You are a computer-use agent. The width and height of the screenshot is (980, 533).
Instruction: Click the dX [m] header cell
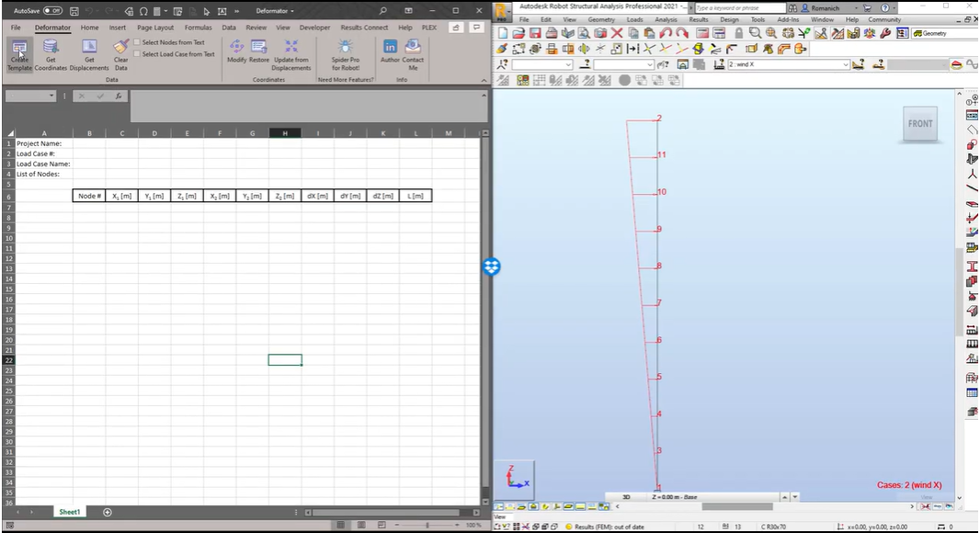click(317, 196)
